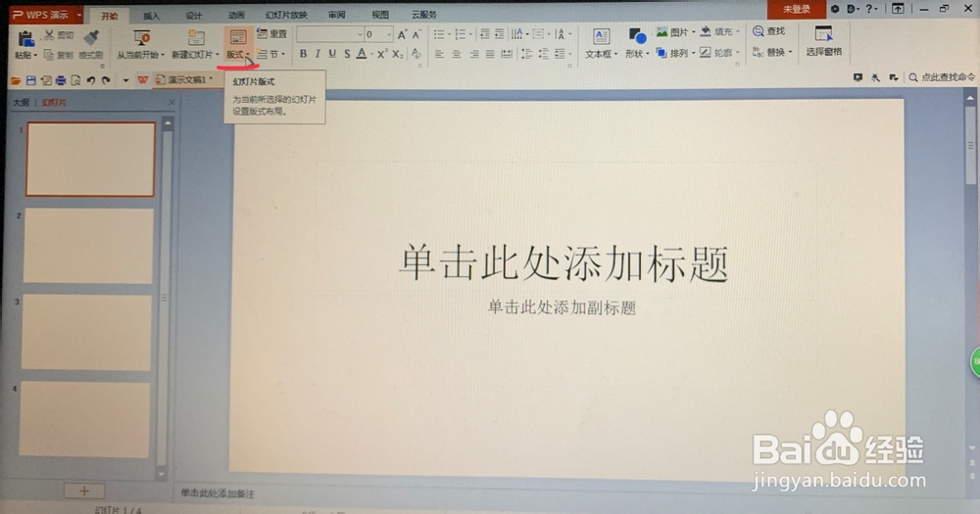Image resolution: width=980 pixels, height=514 pixels.
Task: Switch to the Design (设计) tab
Action: pyautogui.click(x=194, y=16)
